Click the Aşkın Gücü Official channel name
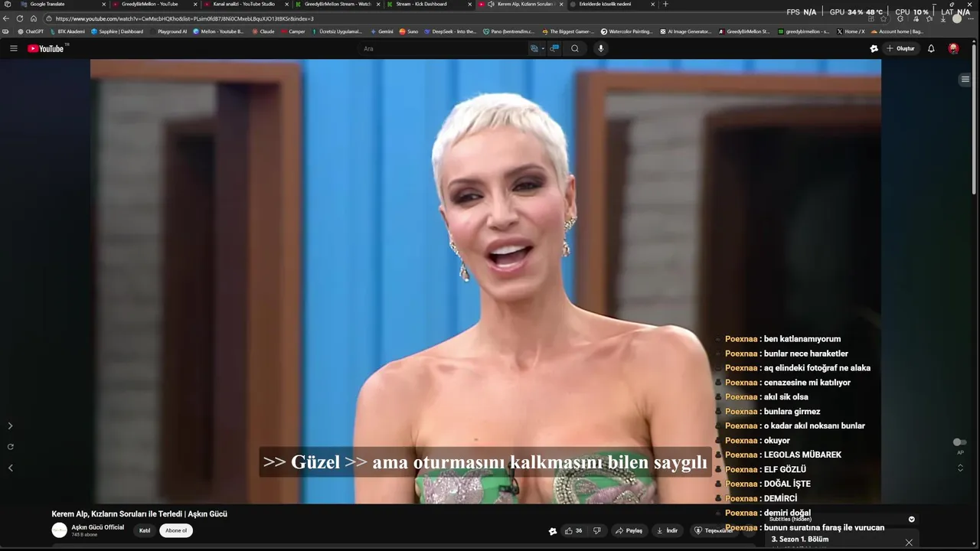The image size is (980, 551). 97,527
